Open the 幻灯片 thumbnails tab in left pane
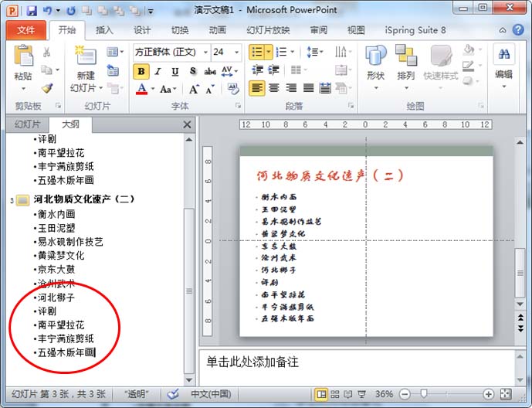This screenshot has height=408, width=532. coord(25,124)
